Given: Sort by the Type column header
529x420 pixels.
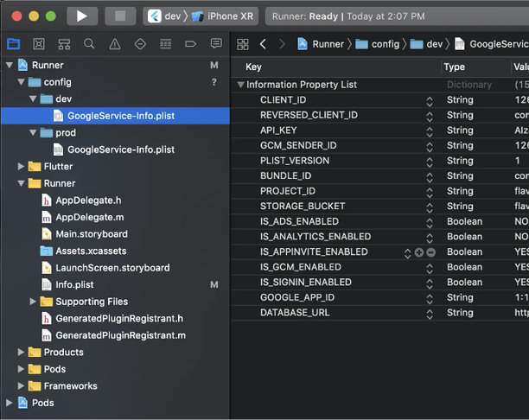Looking at the screenshot, I should (x=476, y=67).
